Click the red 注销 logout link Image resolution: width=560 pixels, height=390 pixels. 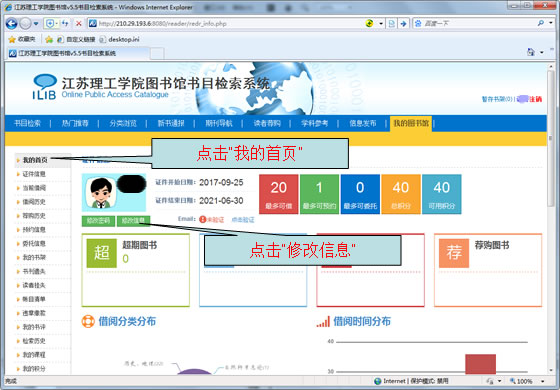[x=535, y=99]
